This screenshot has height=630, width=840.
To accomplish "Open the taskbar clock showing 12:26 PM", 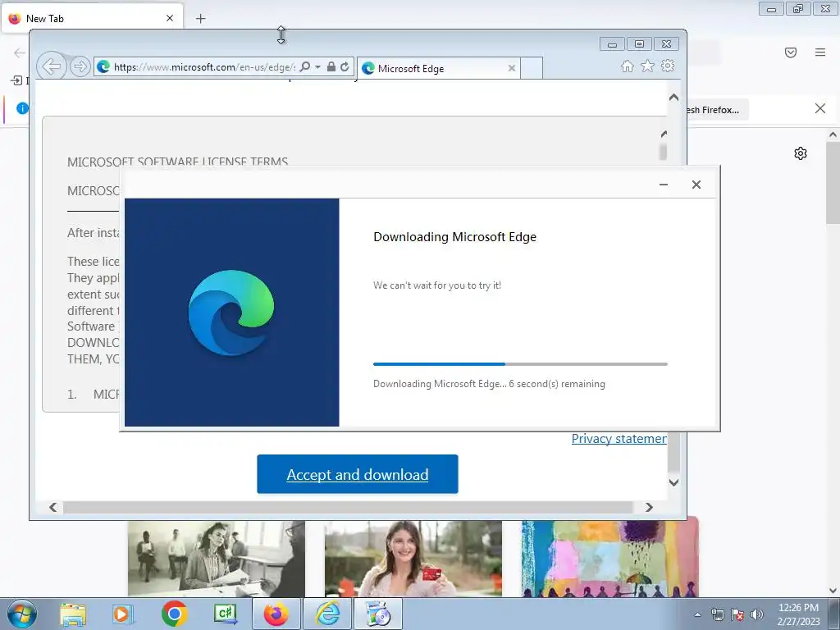I will click(798, 614).
